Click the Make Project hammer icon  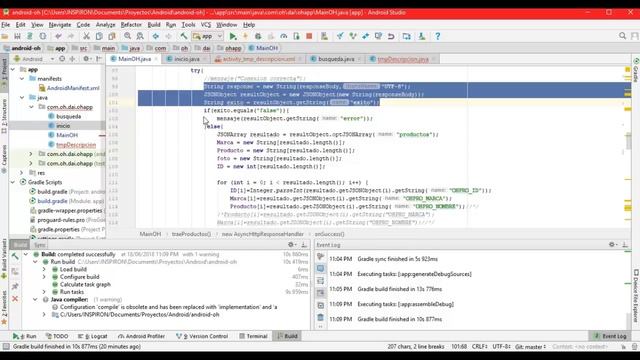coord(184,36)
